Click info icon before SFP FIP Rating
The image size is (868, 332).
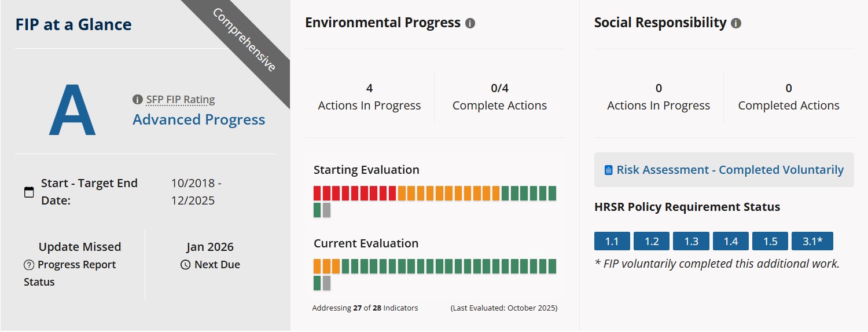(x=138, y=100)
